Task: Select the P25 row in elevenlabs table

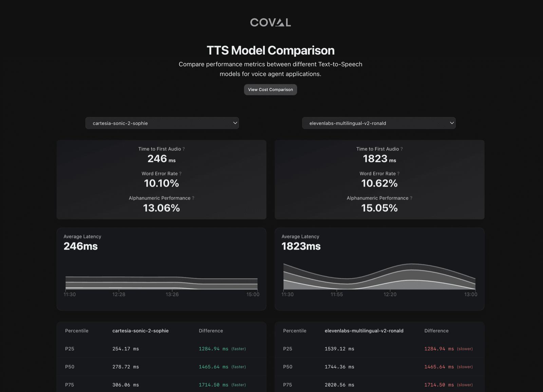Action: pyautogui.click(x=379, y=349)
